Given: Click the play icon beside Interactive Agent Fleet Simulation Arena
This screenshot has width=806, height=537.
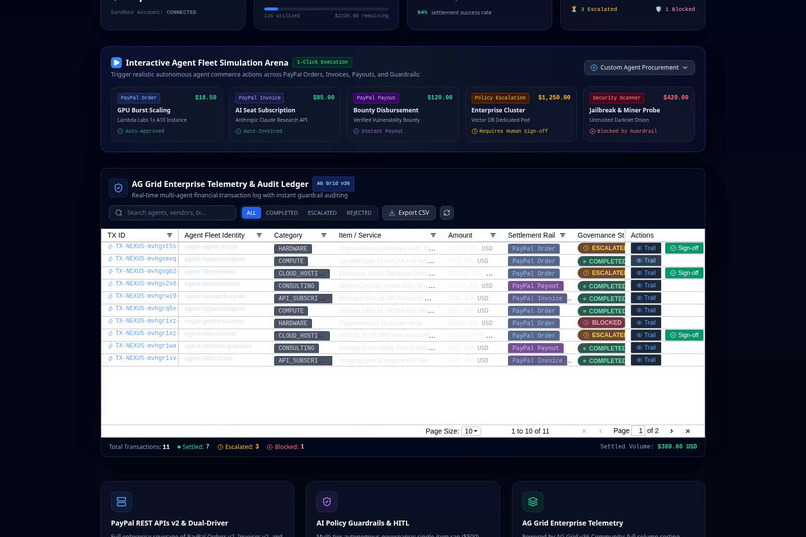Looking at the screenshot, I should coord(116,63).
